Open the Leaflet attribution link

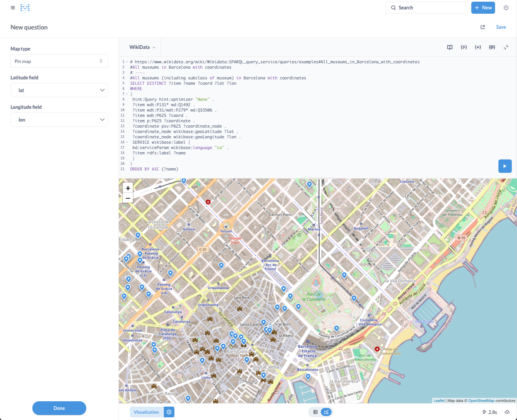click(x=439, y=401)
